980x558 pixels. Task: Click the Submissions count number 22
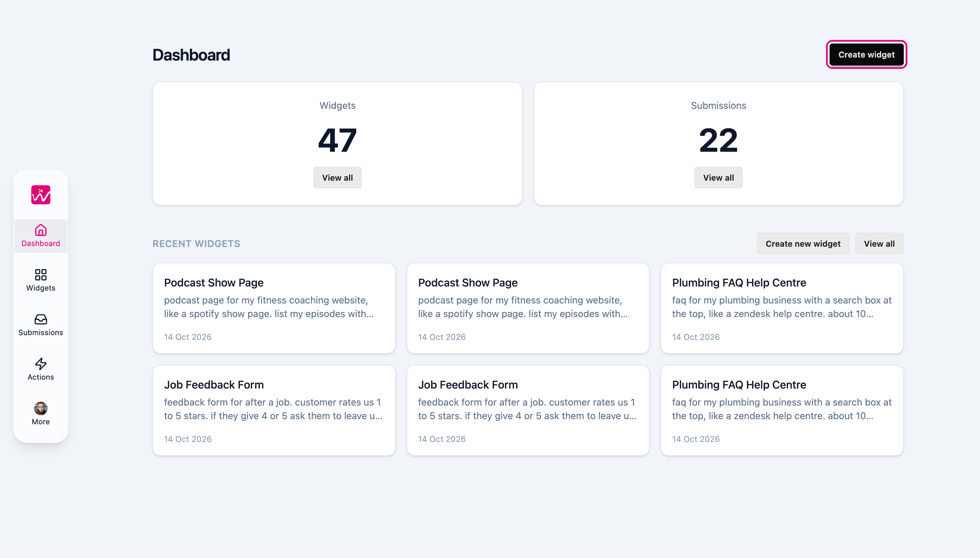(x=718, y=140)
